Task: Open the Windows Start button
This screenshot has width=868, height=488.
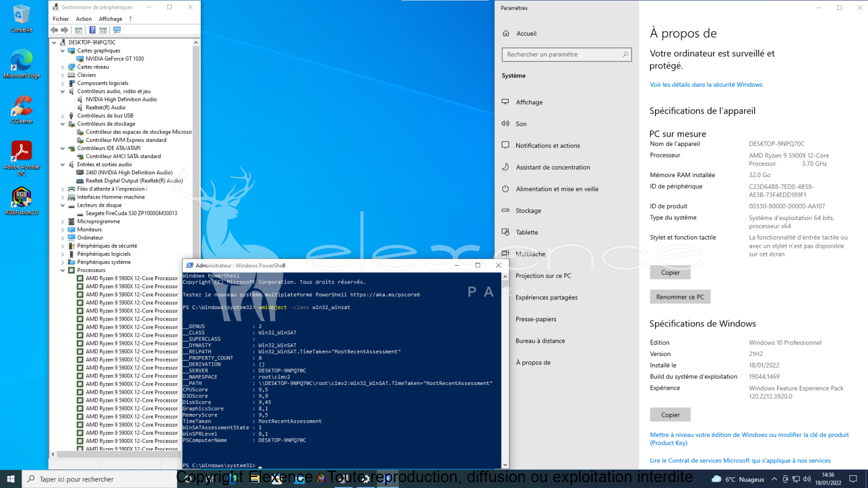Action: pos(10,479)
